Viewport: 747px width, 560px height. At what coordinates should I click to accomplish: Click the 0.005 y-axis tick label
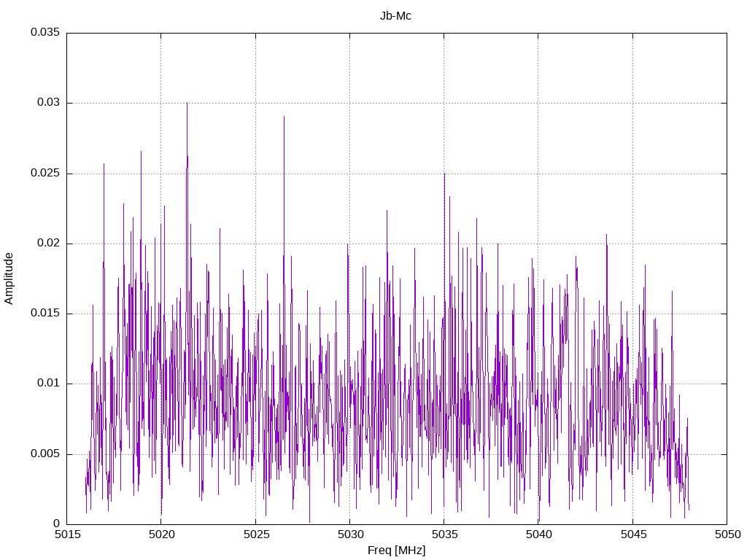45,454
